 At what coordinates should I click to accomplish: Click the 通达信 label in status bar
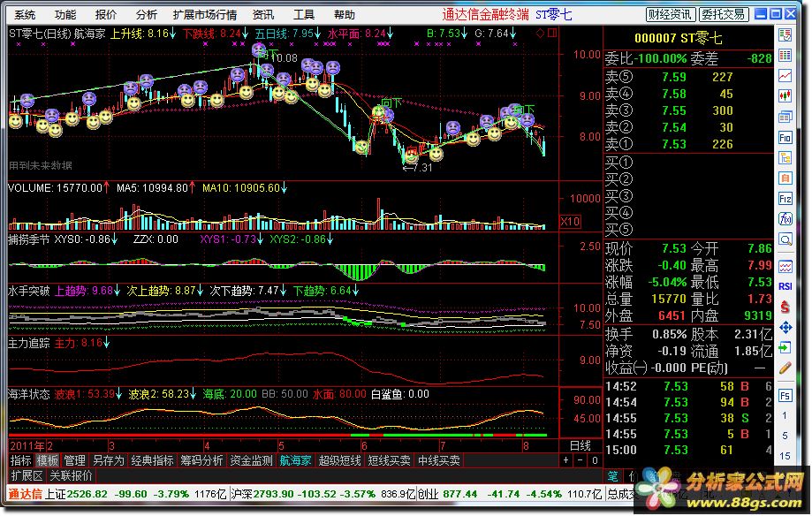coord(26,494)
